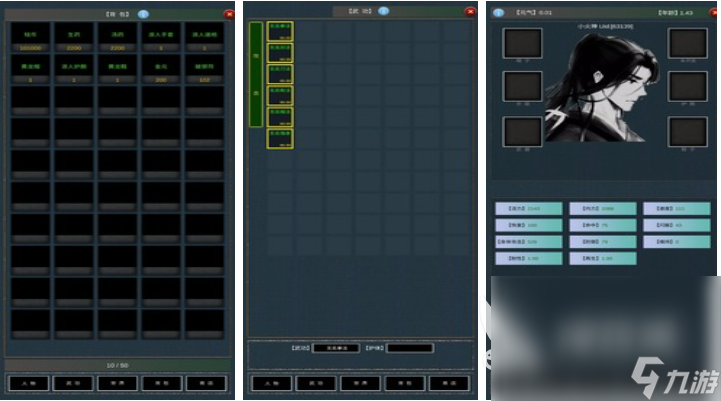Click the 10 / 50 backpack capacity bar

(118, 365)
